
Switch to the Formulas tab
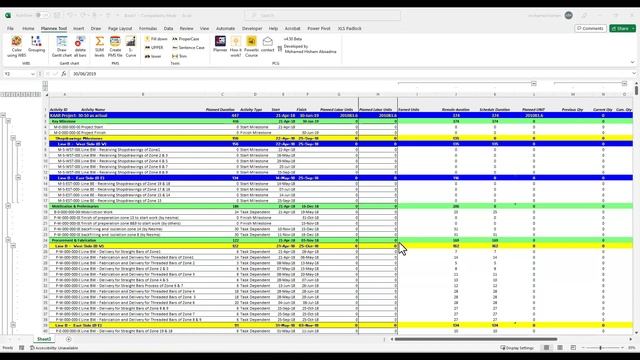pos(148,29)
